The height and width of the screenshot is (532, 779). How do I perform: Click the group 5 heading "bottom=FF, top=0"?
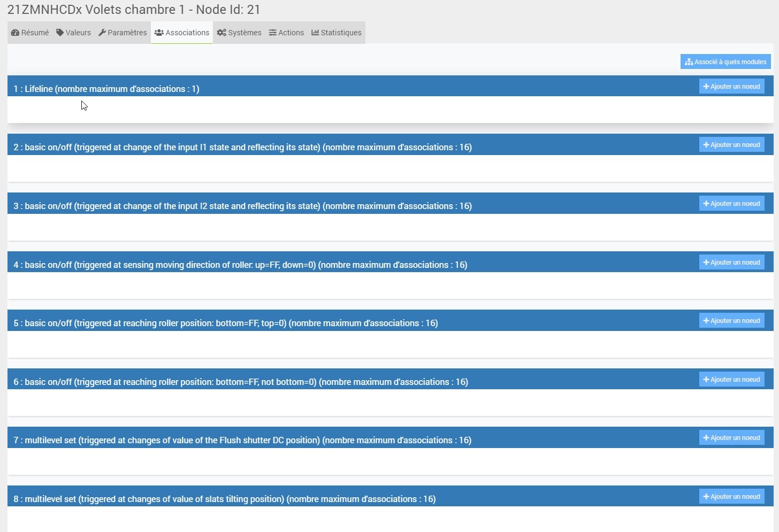[x=226, y=323]
